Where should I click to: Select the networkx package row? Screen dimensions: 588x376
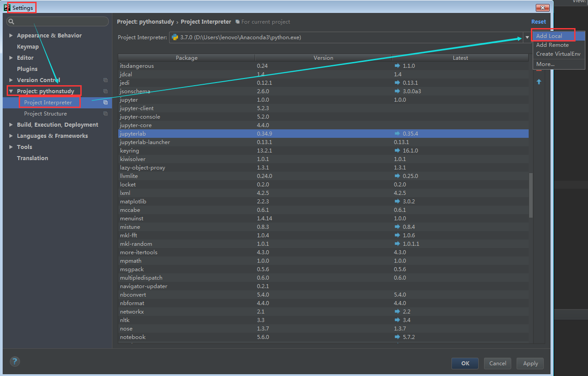click(x=323, y=311)
